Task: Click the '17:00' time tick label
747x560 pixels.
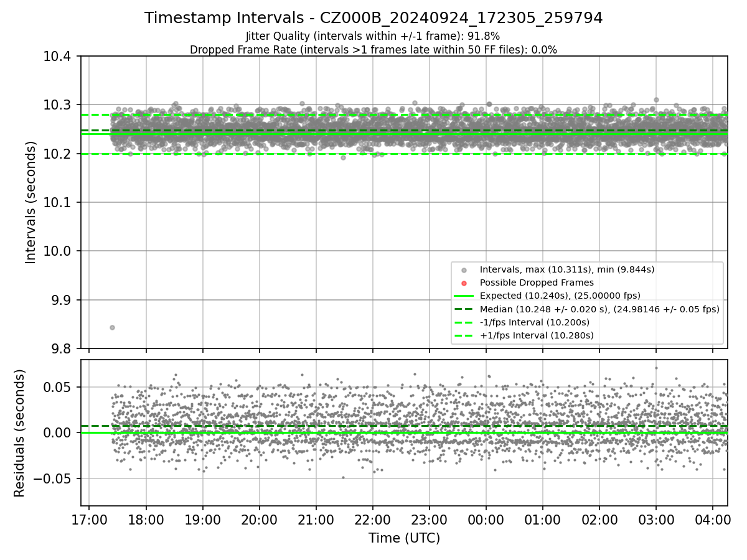Action: point(89,519)
